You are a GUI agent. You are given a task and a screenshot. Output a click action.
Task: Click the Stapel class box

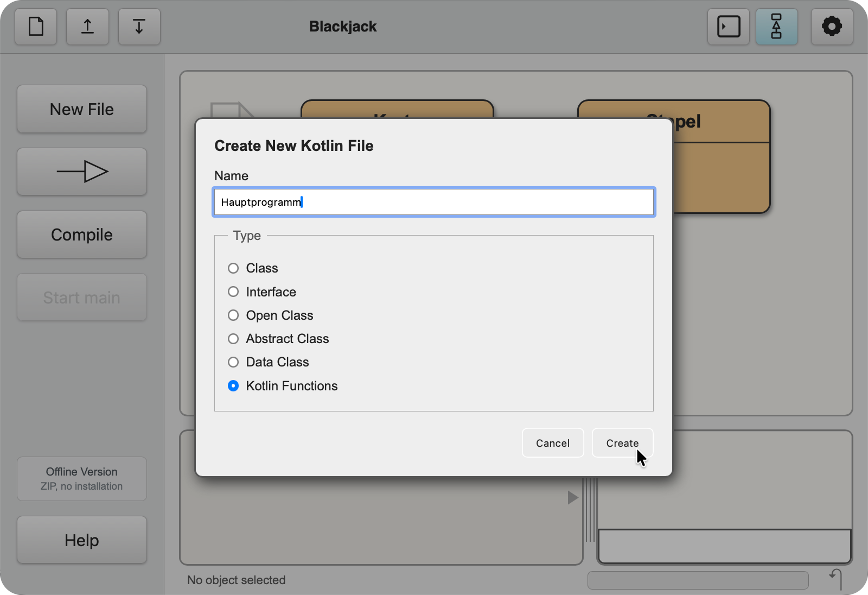point(722,157)
